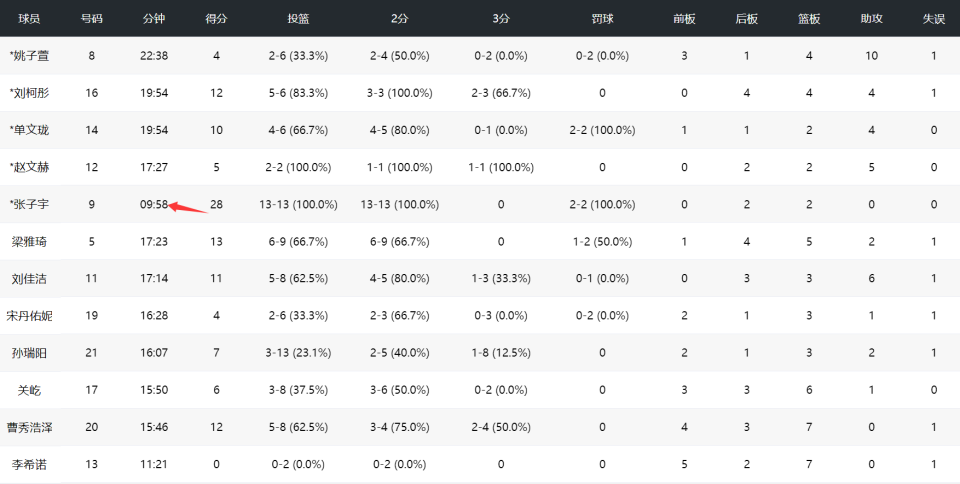Select the 投篮 column header
Viewport: 960px width, 484px height.
(x=299, y=19)
